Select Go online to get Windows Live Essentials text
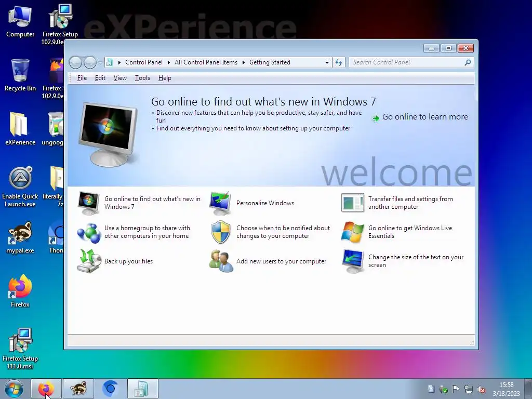The height and width of the screenshot is (399, 532). click(410, 232)
